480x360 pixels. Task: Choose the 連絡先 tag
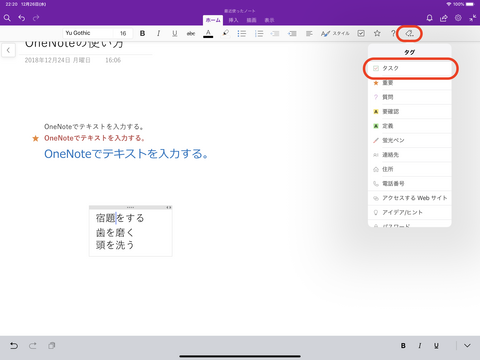click(x=410, y=155)
